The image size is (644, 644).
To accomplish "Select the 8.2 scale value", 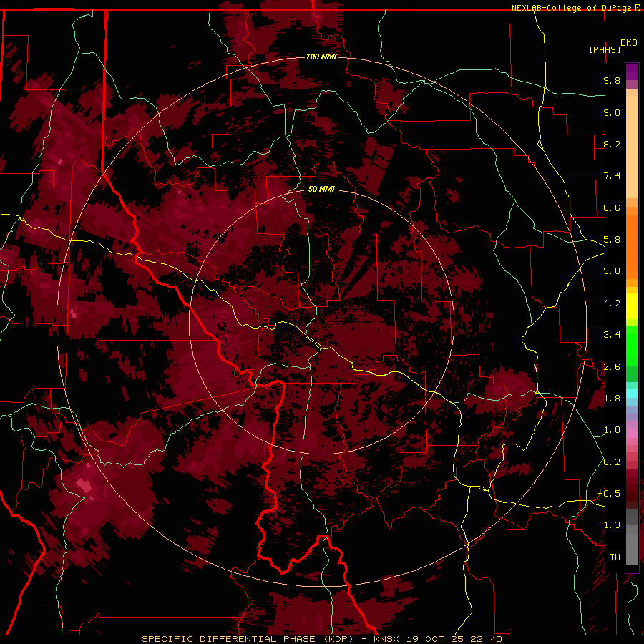I will 612,144.
